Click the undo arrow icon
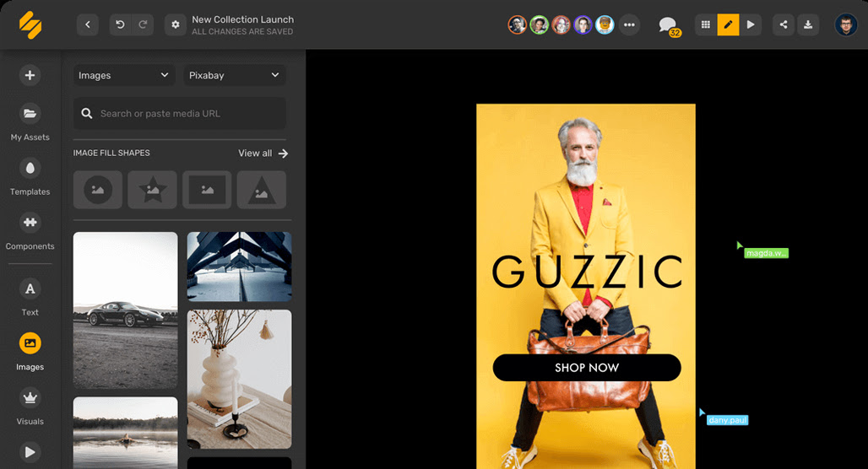This screenshot has width=868, height=469. click(120, 24)
